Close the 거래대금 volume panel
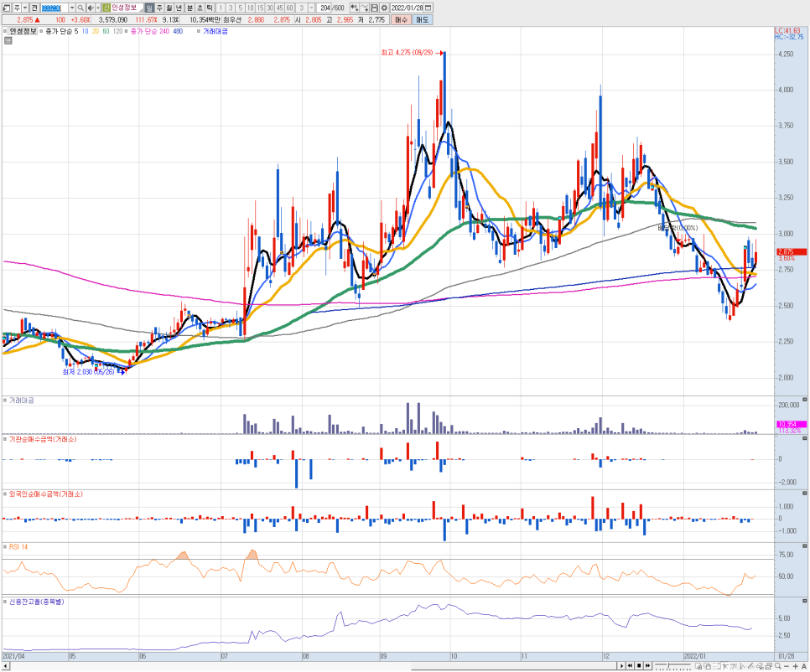The height and width of the screenshot is (672, 810). [805, 400]
